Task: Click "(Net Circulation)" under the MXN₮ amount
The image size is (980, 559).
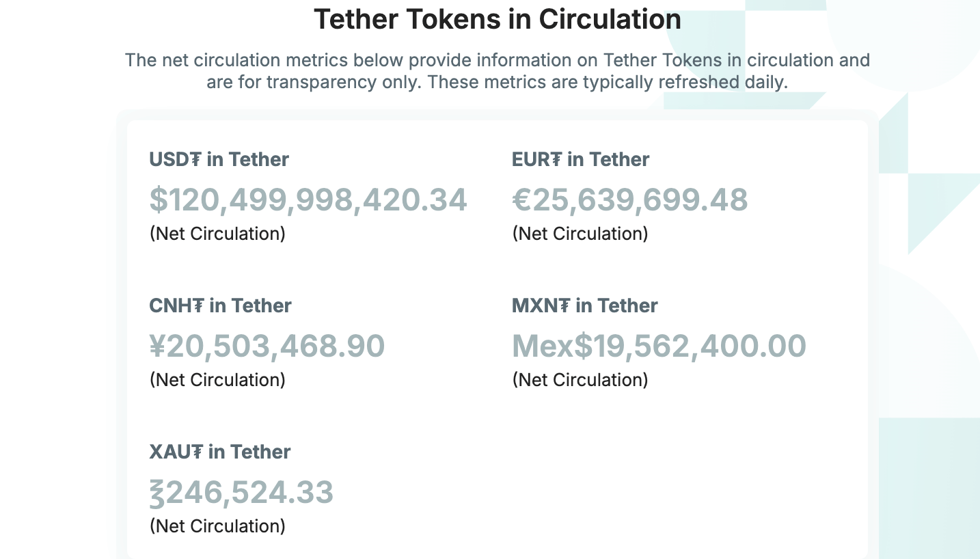Action: click(x=580, y=380)
